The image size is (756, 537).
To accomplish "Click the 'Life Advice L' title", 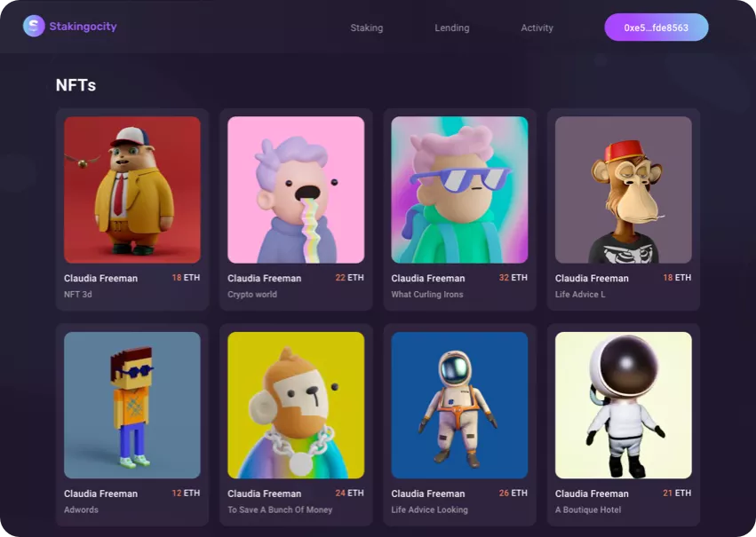I will (580, 295).
